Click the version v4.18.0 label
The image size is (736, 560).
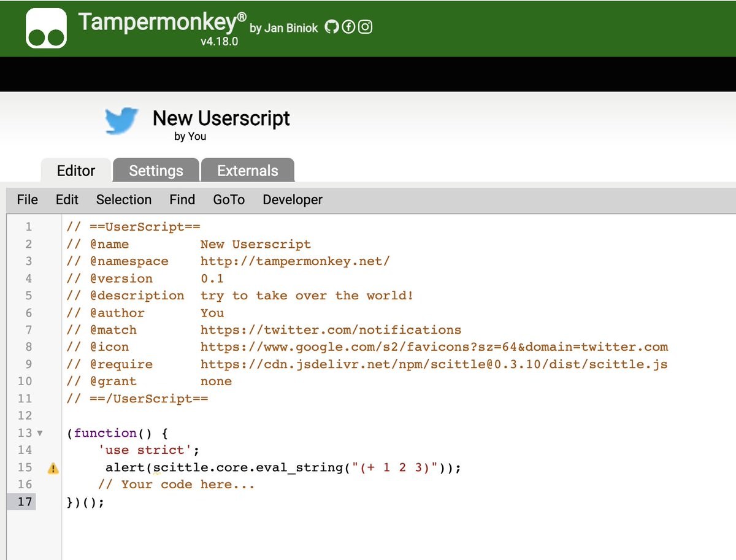[220, 42]
